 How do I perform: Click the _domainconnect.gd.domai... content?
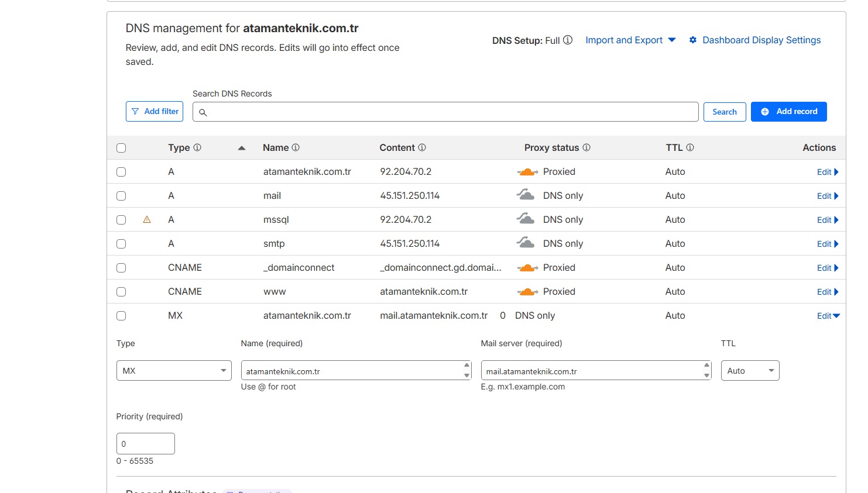click(x=440, y=268)
